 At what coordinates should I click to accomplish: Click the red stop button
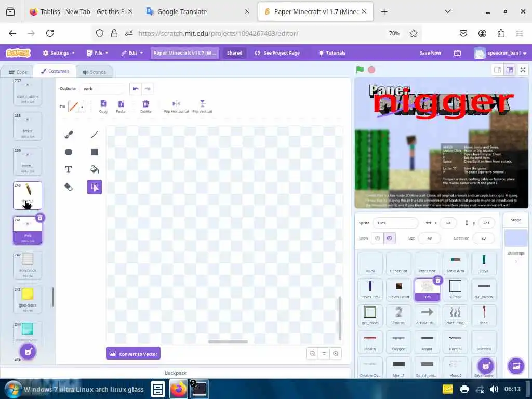click(x=371, y=70)
